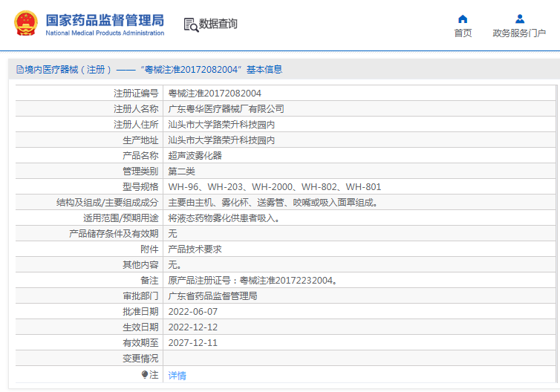Click the 数据查询 magnifier document icon
Image resolution: width=560 pixels, height=392 pixels.
click(191, 24)
